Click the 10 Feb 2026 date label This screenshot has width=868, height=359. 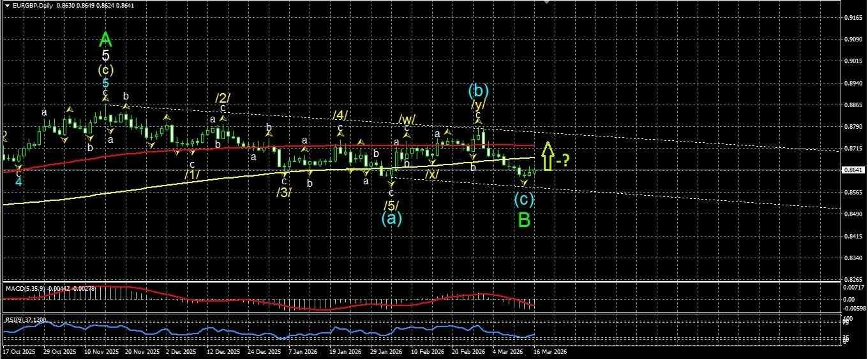click(x=427, y=351)
